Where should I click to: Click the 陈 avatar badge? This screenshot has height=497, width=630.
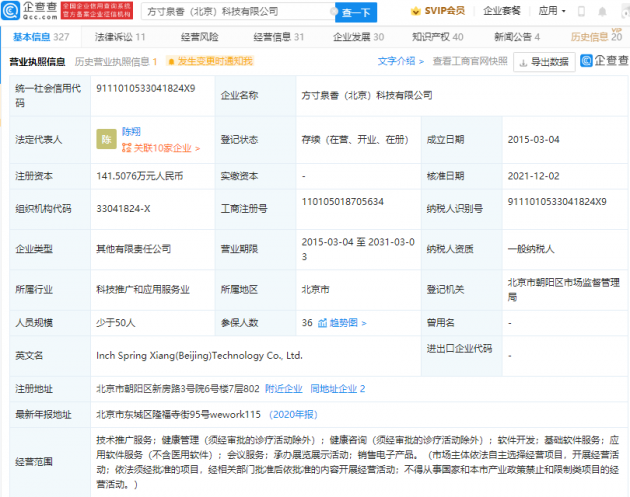106,139
